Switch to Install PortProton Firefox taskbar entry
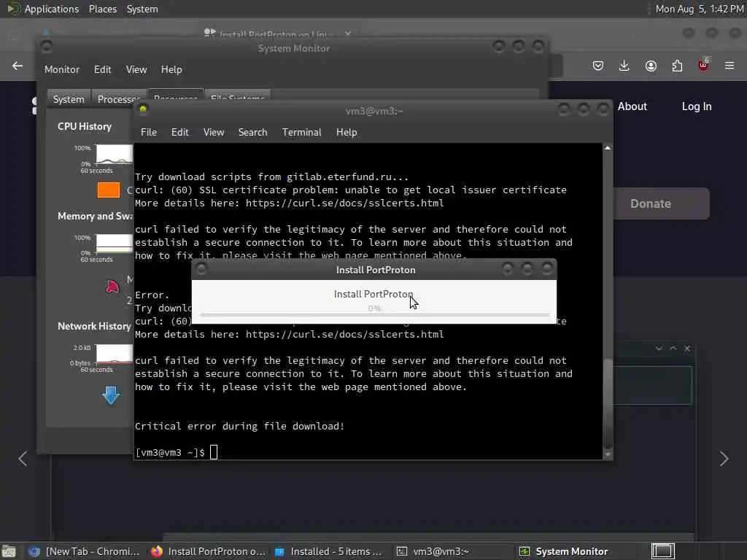The image size is (747, 560). 208,551
